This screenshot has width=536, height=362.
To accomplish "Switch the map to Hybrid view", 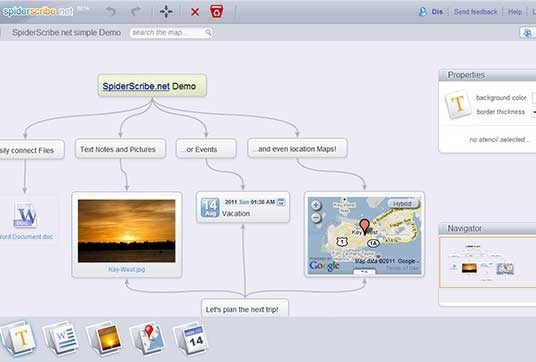I will [x=403, y=204].
